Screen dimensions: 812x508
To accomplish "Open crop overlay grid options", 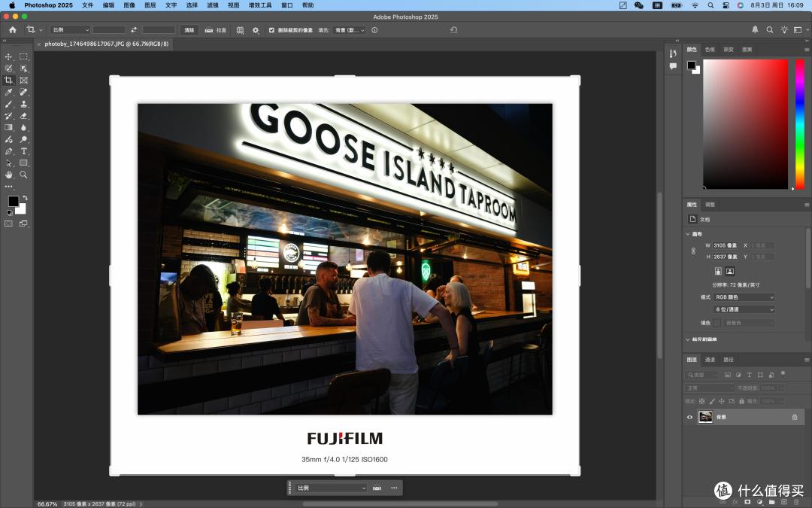I will tap(241, 30).
